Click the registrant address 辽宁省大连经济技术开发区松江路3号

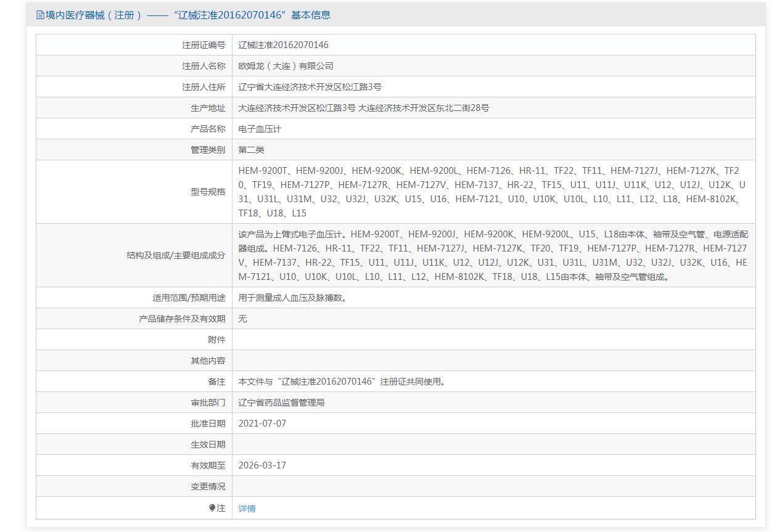[310, 87]
